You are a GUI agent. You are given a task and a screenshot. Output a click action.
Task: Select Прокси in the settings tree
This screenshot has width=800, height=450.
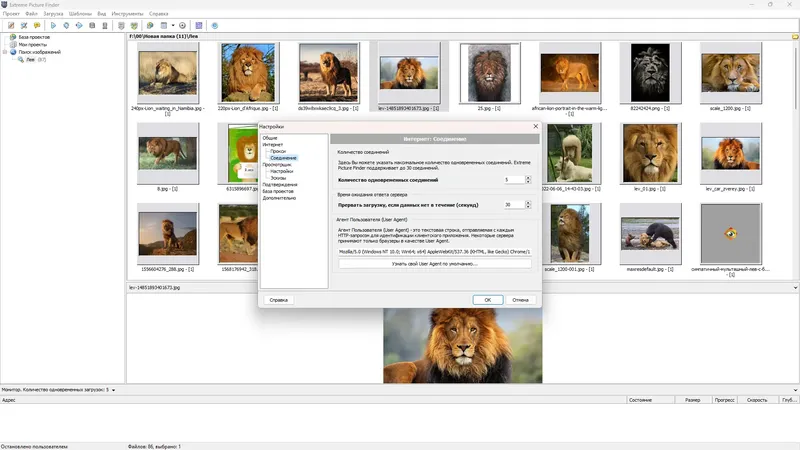click(278, 152)
